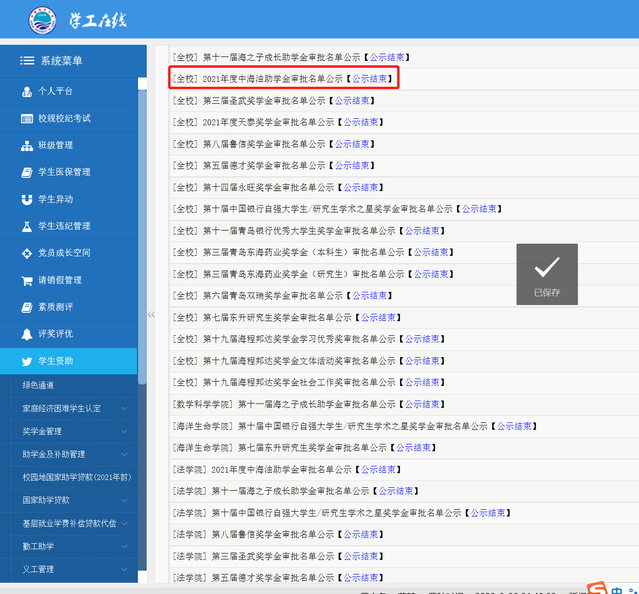Collapse the sidebar with the double-arrow handle

(151, 315)
